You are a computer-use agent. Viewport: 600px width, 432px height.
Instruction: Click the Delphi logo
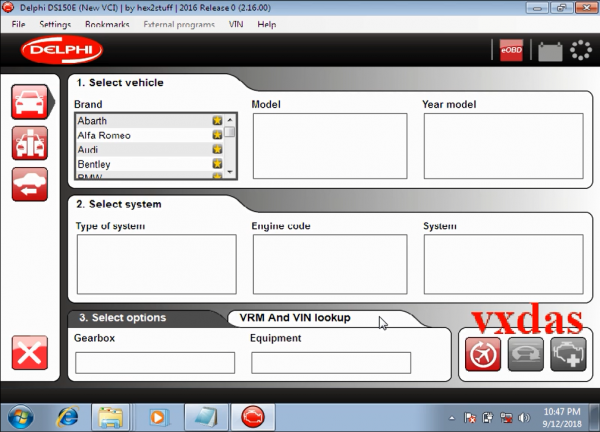point(62,50)
